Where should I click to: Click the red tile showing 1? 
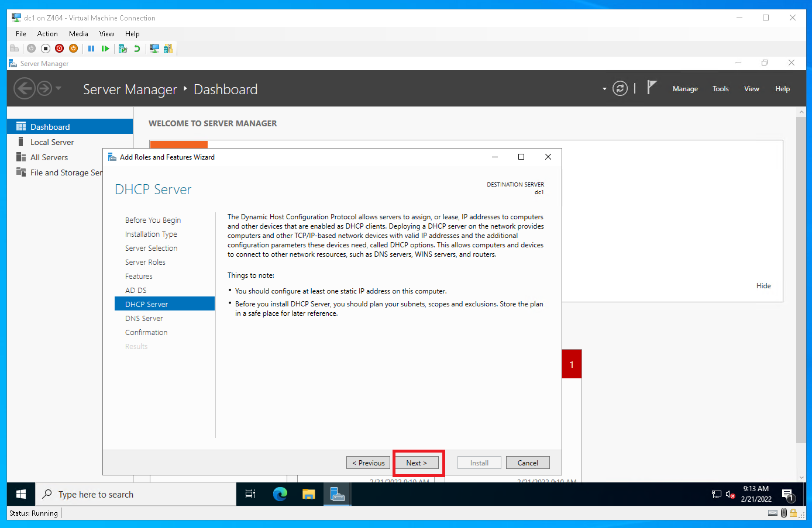tap(572, 364)
